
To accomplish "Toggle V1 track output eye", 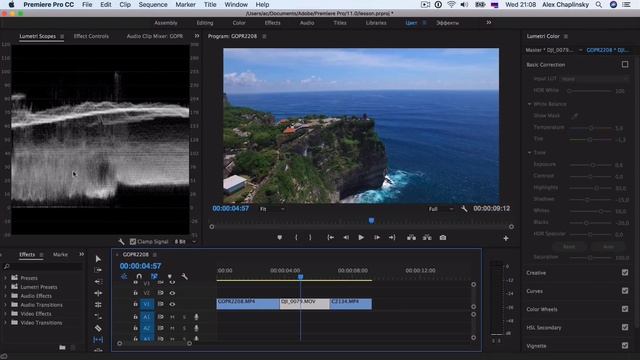I will 172,304.
